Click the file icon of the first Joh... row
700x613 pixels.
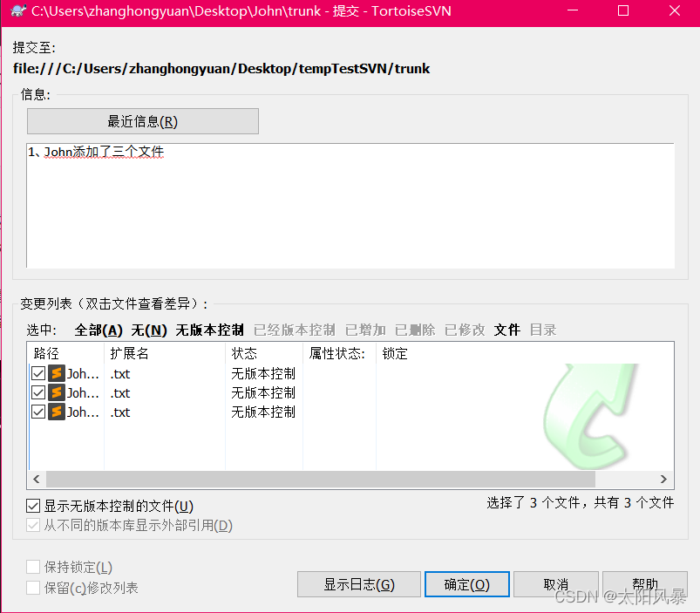[57, 373]
